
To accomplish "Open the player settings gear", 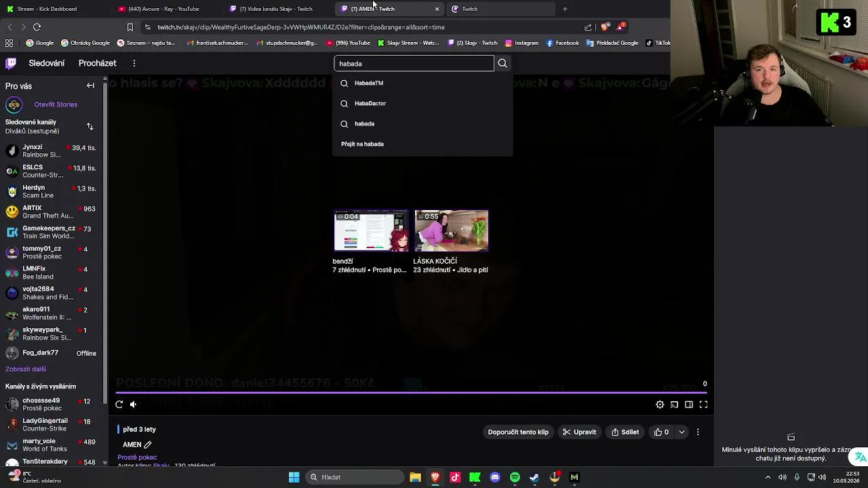I will (660, 405).
